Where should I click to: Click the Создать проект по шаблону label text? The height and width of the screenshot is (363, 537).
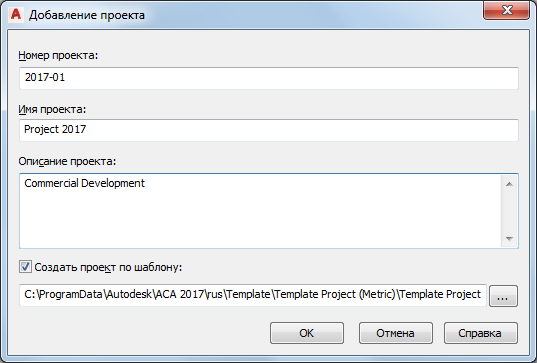pos(108,267)
